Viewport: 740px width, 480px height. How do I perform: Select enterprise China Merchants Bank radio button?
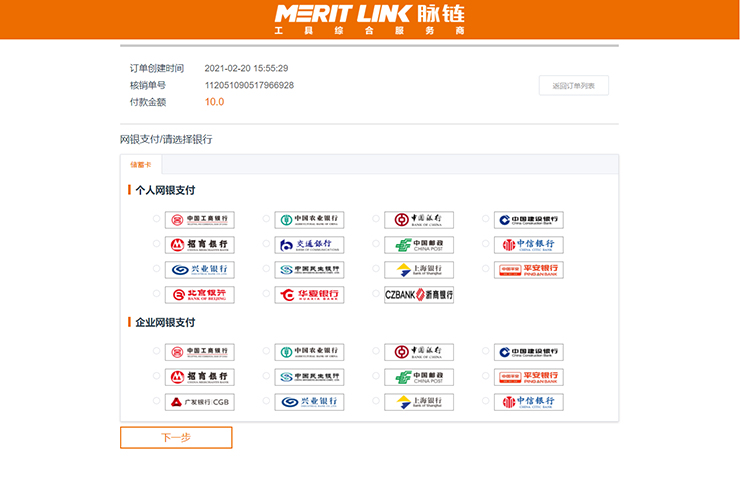click(156, 376)
